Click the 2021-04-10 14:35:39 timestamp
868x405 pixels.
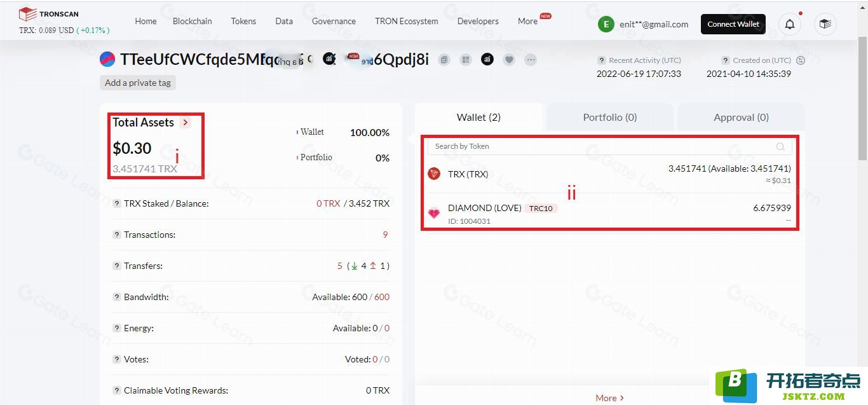click(x=749, y=74)
